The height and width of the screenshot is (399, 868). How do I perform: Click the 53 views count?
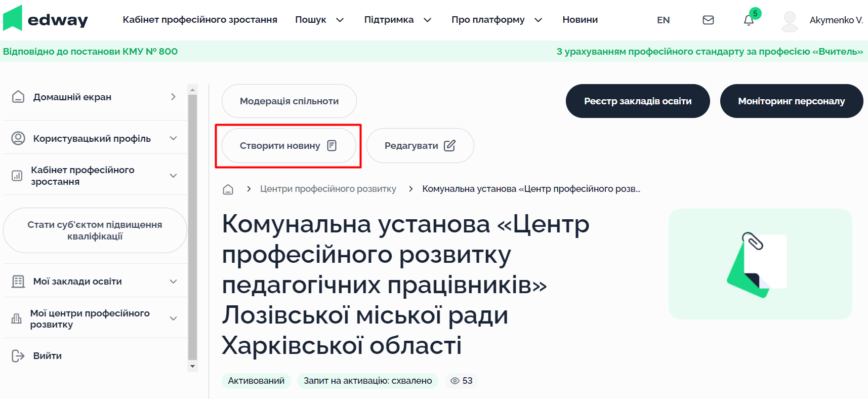(468, 381)
